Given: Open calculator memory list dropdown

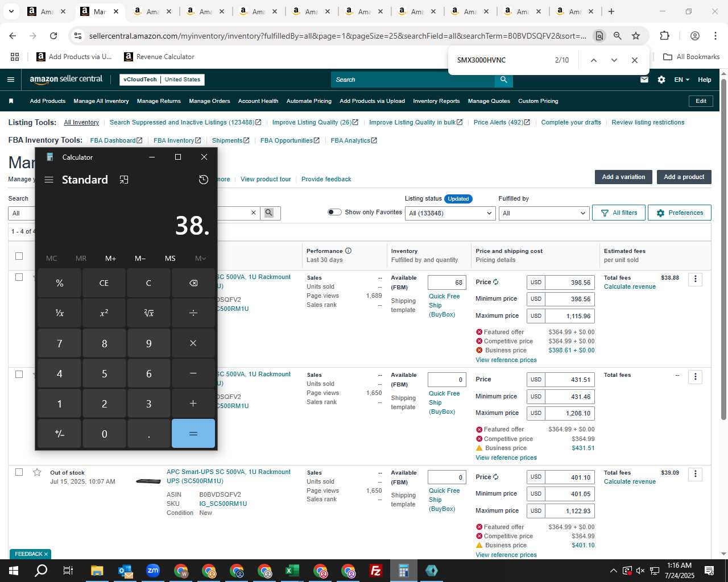Looking at the screenshot, I should point(200,259).
